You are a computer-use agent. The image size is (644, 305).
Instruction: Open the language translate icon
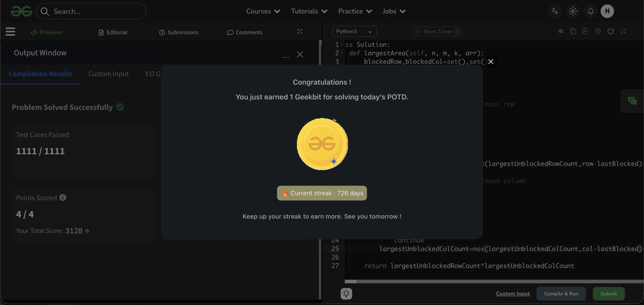tap(555, 11)
